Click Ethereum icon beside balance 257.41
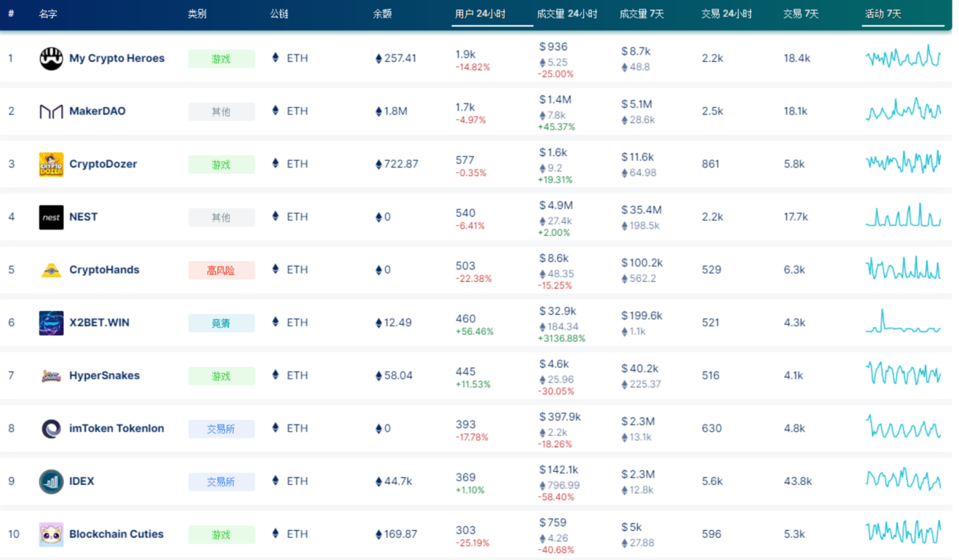This screenshot has height=560, width=959. tap(379, 58)
